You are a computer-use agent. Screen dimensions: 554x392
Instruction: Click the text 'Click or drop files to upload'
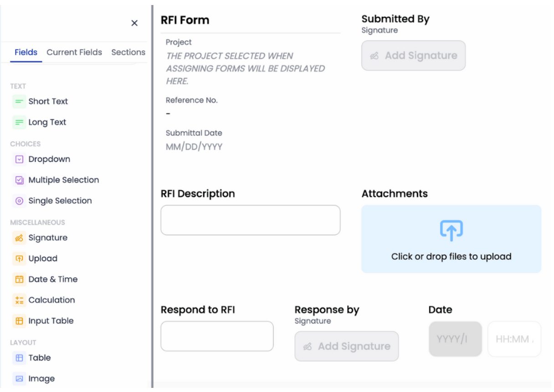click(x=451, y=257)
